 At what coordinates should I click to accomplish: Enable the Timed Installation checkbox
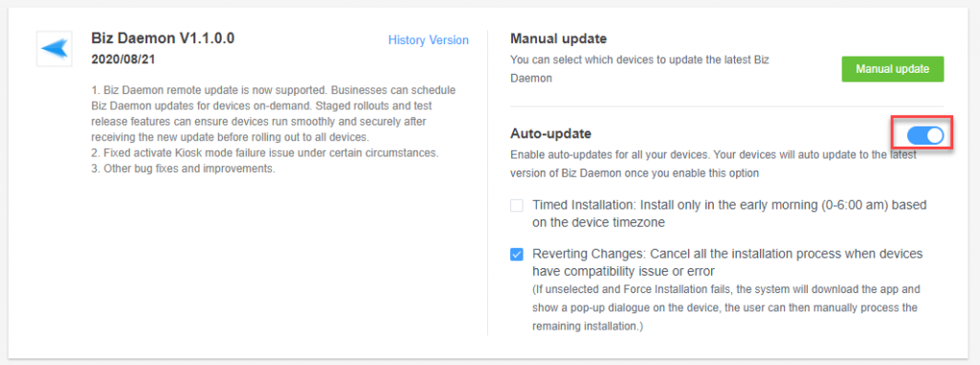coord(516,205)
